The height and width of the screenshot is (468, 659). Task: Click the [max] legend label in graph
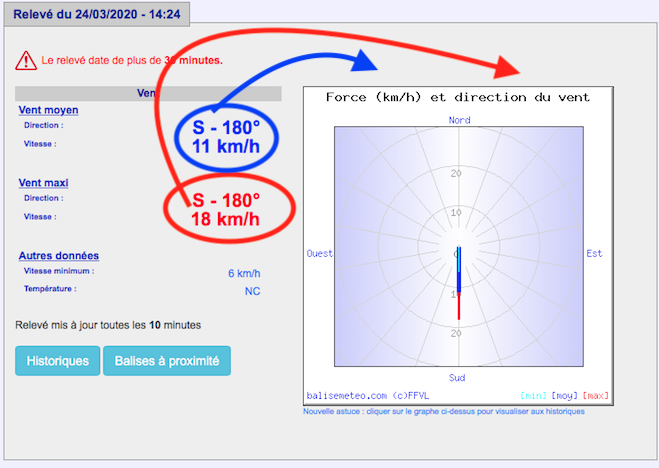596,396
